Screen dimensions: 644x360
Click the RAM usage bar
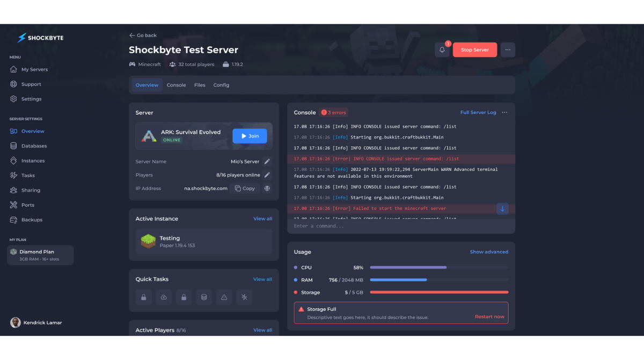click(439, 279)
